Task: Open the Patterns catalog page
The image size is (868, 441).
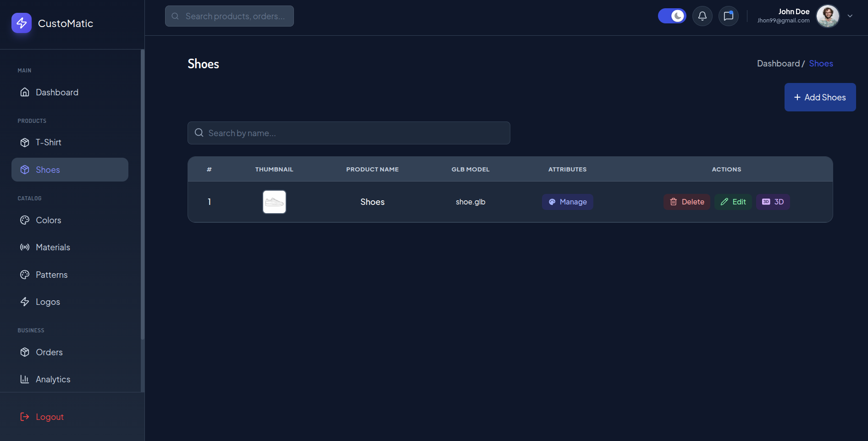Action: click(70, 275)
